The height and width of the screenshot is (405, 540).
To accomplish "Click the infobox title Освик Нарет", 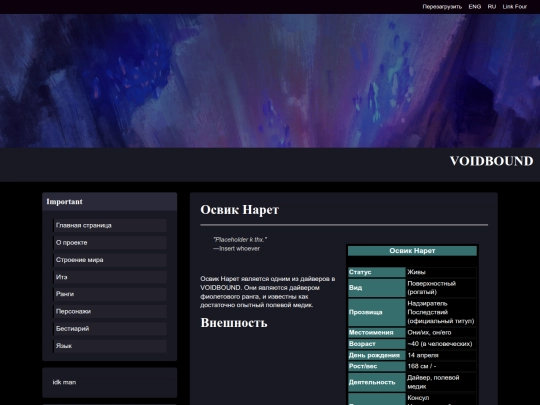I will click(412, 251).
